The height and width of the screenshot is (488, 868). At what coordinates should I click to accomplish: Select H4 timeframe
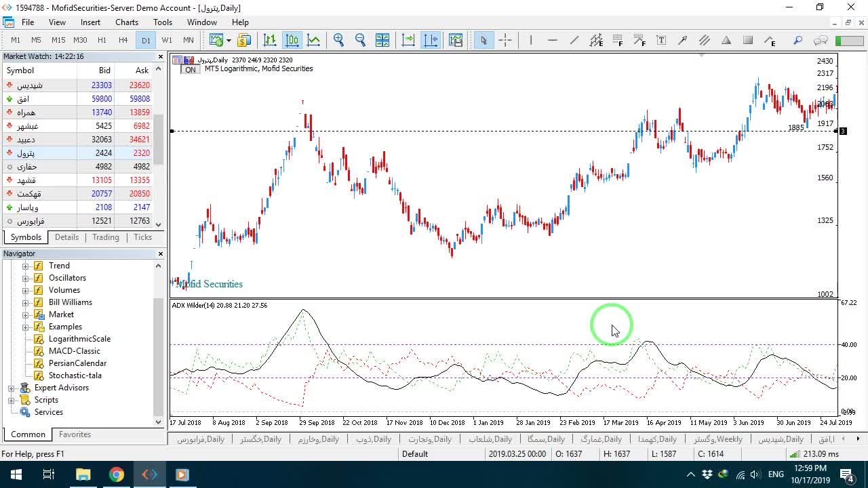[123, 40]
